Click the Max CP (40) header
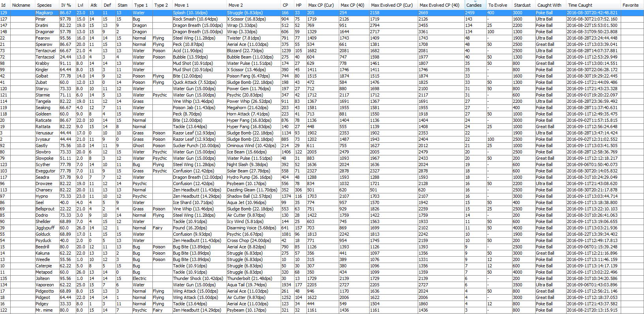Screen dimensions: 644x314 [354, 5]
